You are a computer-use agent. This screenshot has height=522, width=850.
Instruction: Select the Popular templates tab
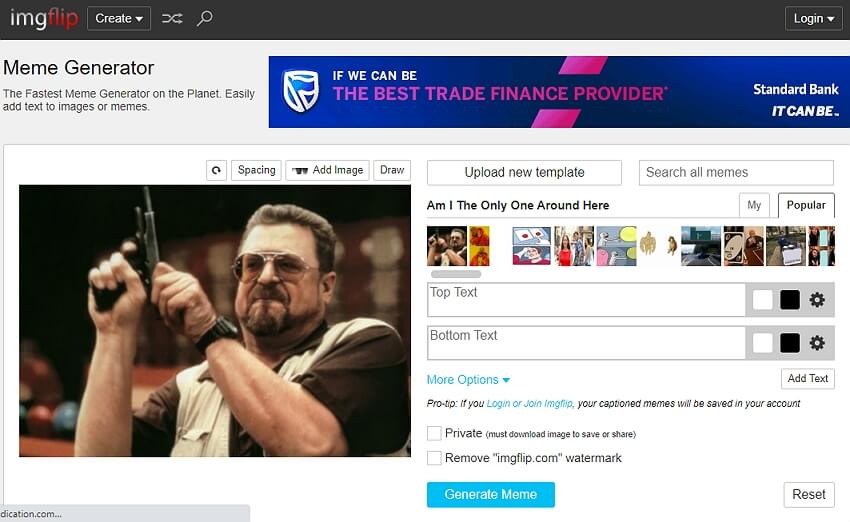tap(806, 205)
